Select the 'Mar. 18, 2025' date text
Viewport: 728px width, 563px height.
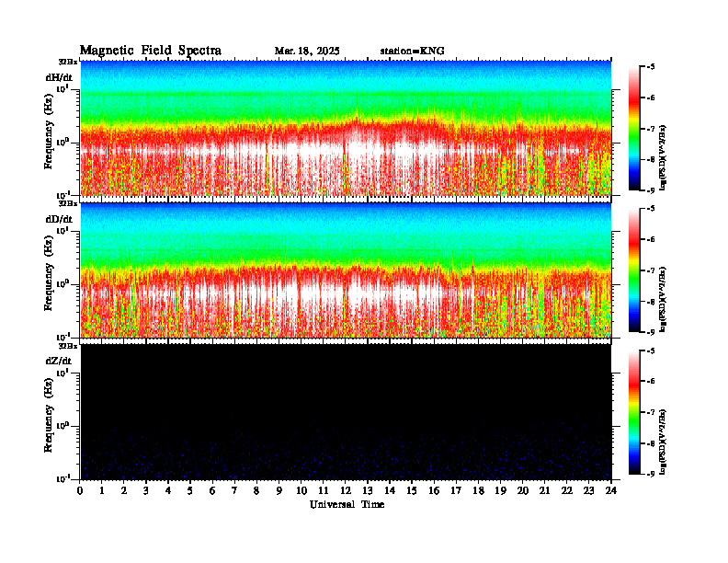coord(307,52)
